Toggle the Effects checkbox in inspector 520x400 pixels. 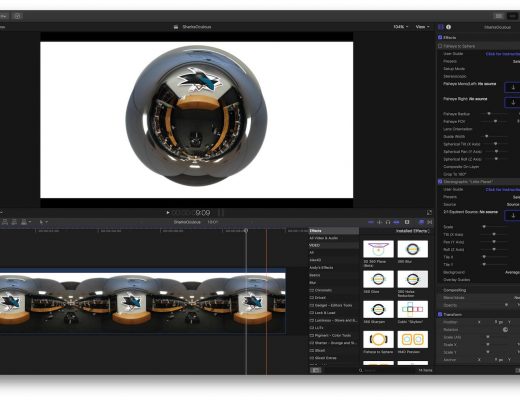tap(440, 38)
